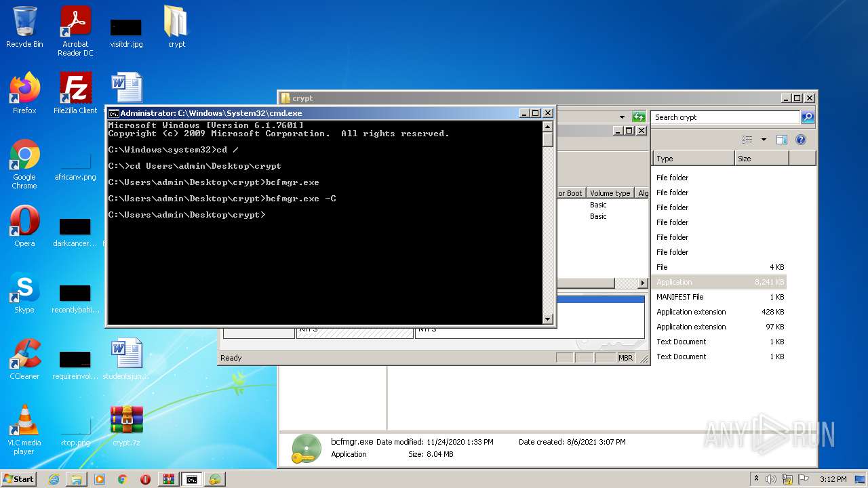
Task: Launch Google Chrome desktop shortcut
Action: pyautogui.click(x=24, y=164)
